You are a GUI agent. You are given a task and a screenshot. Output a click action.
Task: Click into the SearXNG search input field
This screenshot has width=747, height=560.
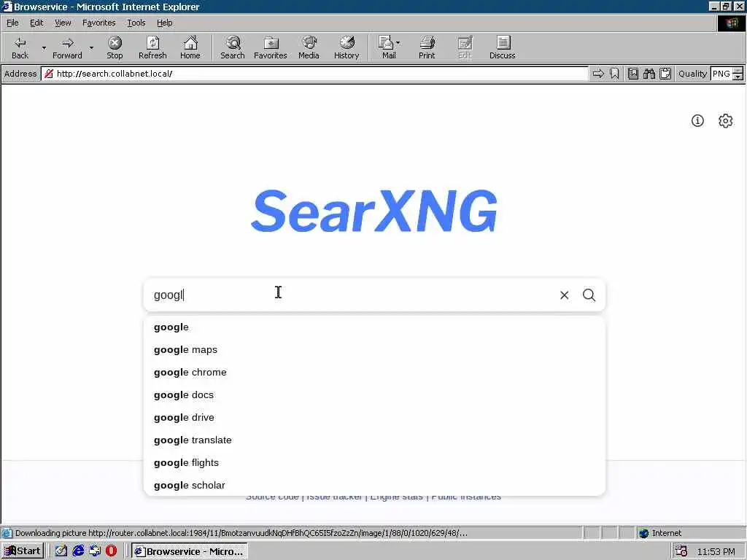point(352,295)
